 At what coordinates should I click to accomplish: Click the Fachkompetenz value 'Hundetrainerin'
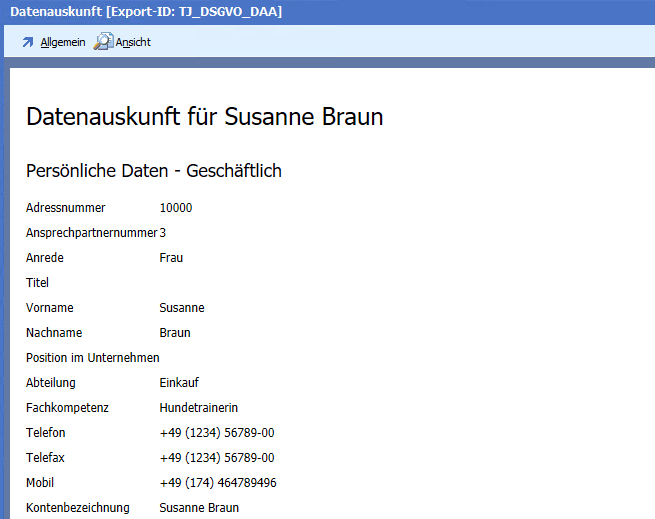(198, 408)
